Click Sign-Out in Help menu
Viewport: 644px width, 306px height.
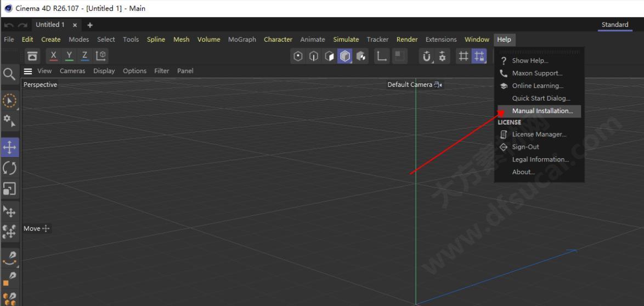tap(539, 147)
